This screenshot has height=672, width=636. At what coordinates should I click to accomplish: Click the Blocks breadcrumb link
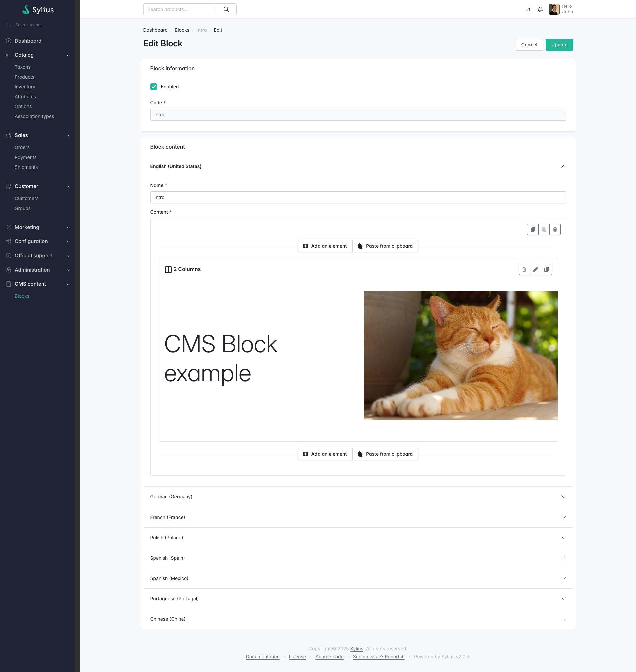click(x=182, y=30)
